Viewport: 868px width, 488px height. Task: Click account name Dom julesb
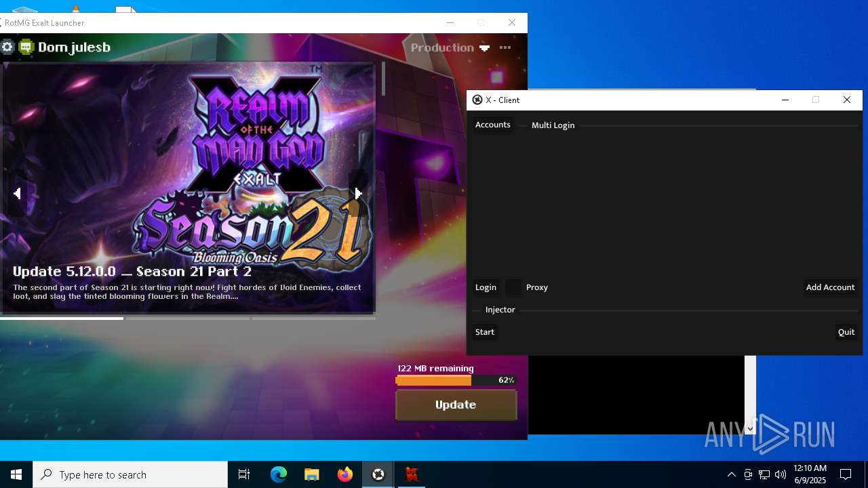click(x=74, y=47)
